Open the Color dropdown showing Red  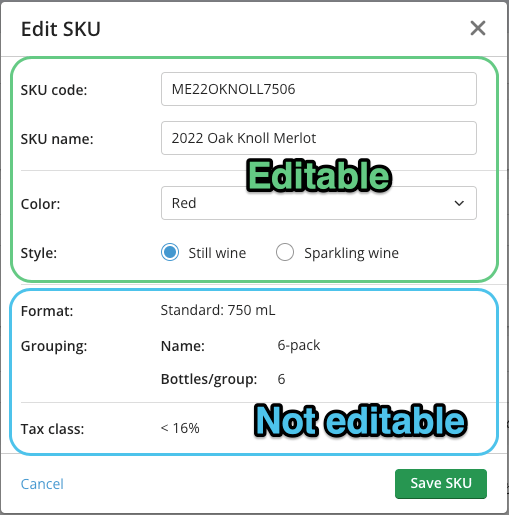(319, 203)
